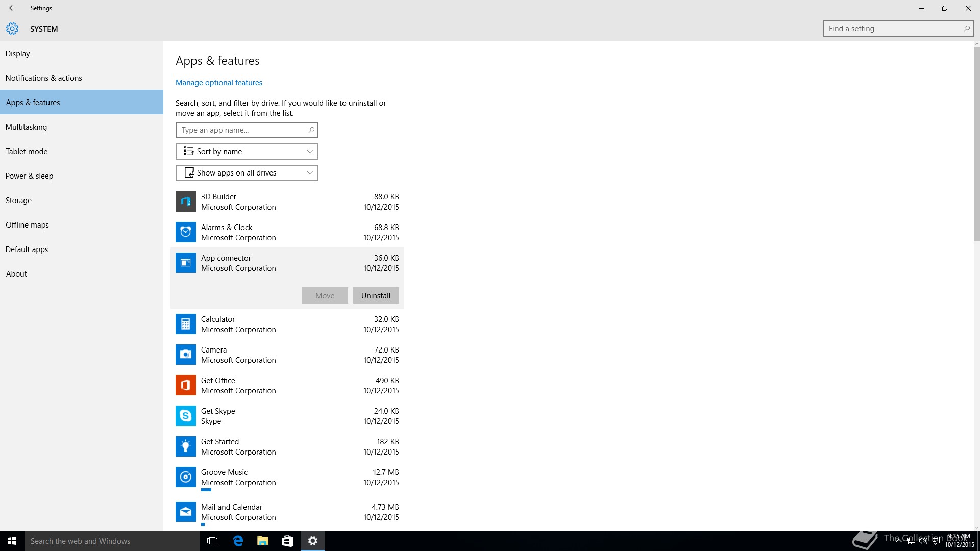The width and height of the screenshot is (980, 551).
Task: Click the Manage optional features link
Action: tap(219, 83)
